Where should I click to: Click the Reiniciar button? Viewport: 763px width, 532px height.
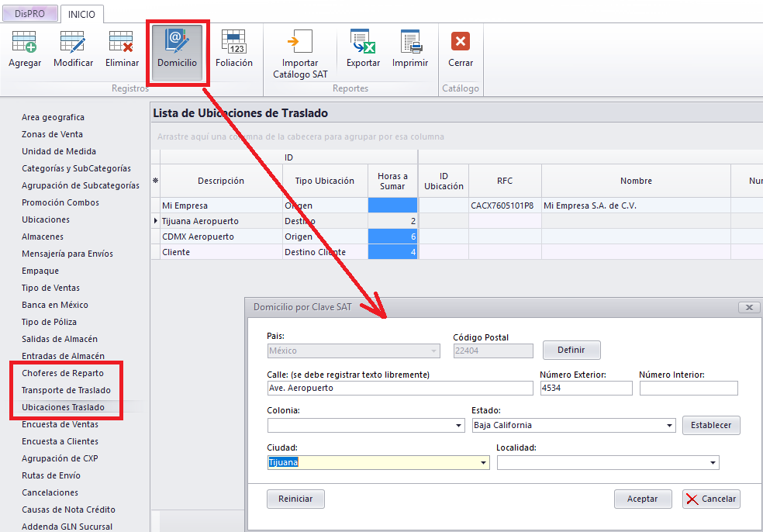(295, 499)
